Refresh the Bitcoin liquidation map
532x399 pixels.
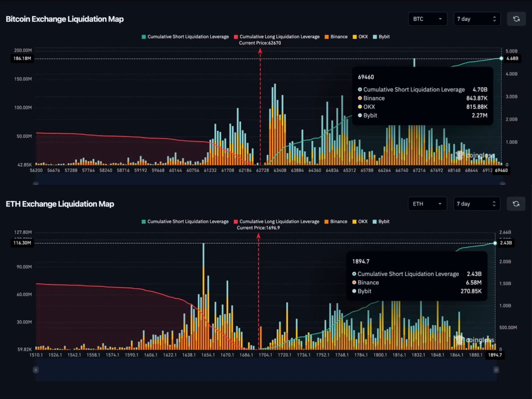tap(516, 19)
